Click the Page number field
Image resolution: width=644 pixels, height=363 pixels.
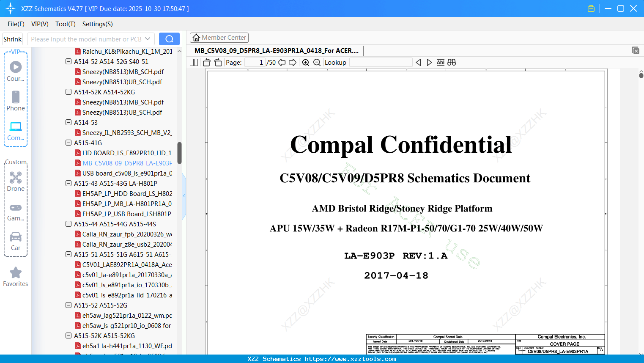click(x=255, y=63)
